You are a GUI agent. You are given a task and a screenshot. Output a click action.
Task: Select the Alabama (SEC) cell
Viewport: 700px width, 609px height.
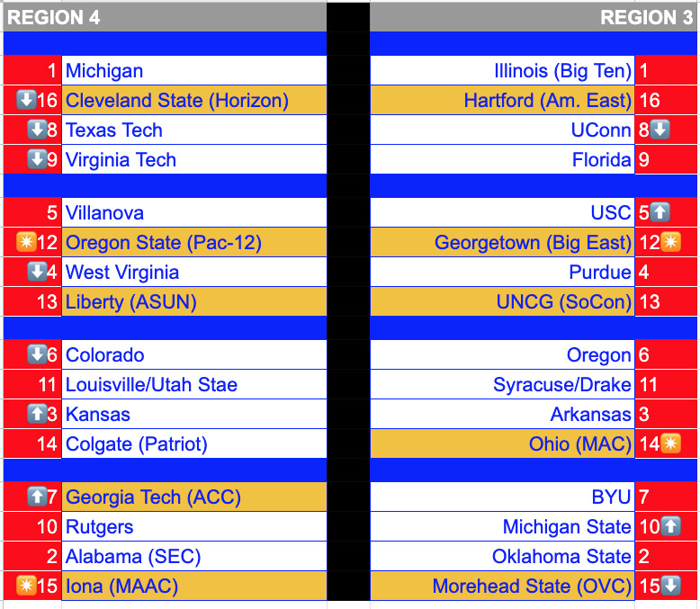click(x=194, y=556)
